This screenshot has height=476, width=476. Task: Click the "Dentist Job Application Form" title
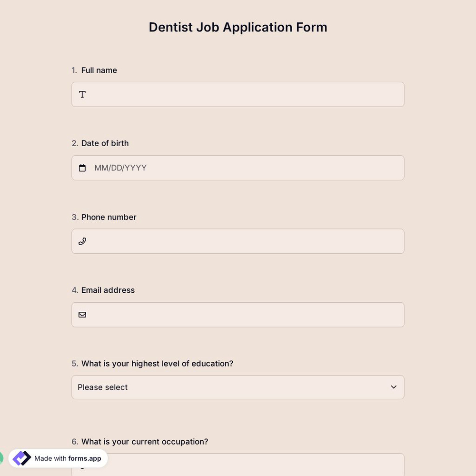[x=238, y=27]
